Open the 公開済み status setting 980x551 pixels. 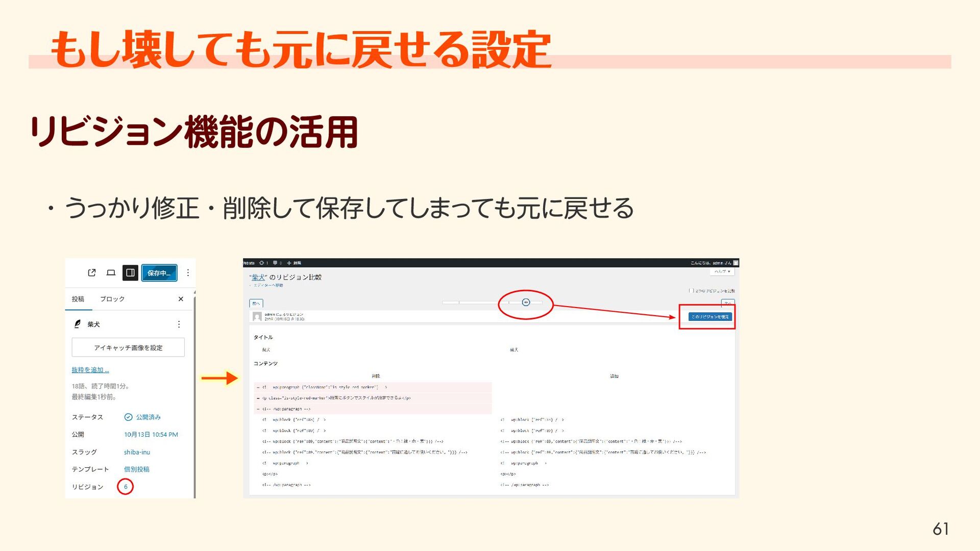point(143,417)
